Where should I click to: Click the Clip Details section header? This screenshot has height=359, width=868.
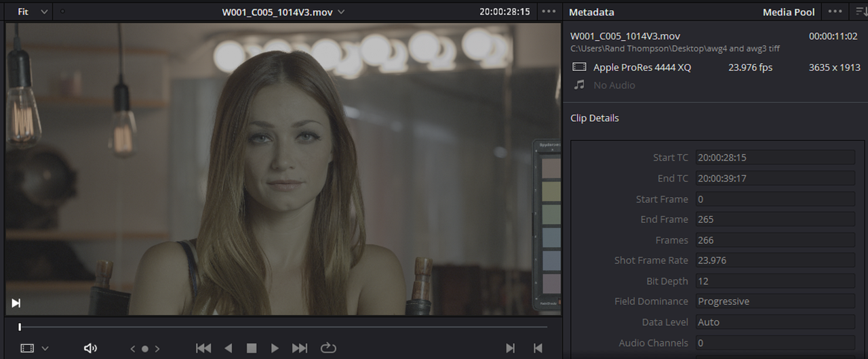pos(595,118)
